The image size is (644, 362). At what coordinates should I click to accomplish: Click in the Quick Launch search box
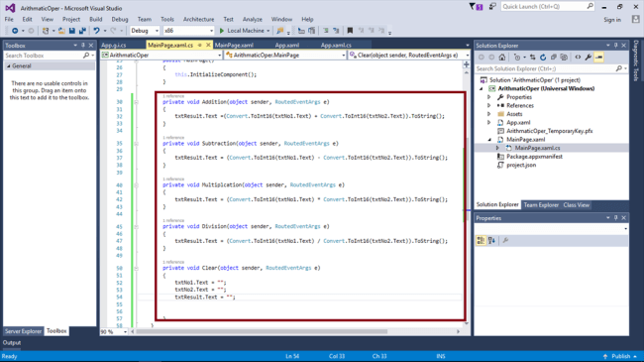pos(547,7)
